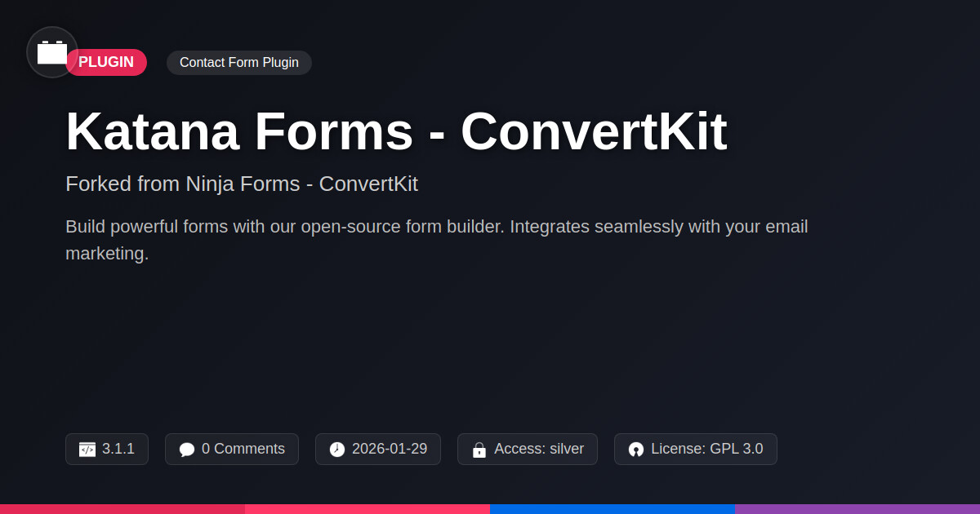Click the red segment of bottom color bar

click(122, 508)
